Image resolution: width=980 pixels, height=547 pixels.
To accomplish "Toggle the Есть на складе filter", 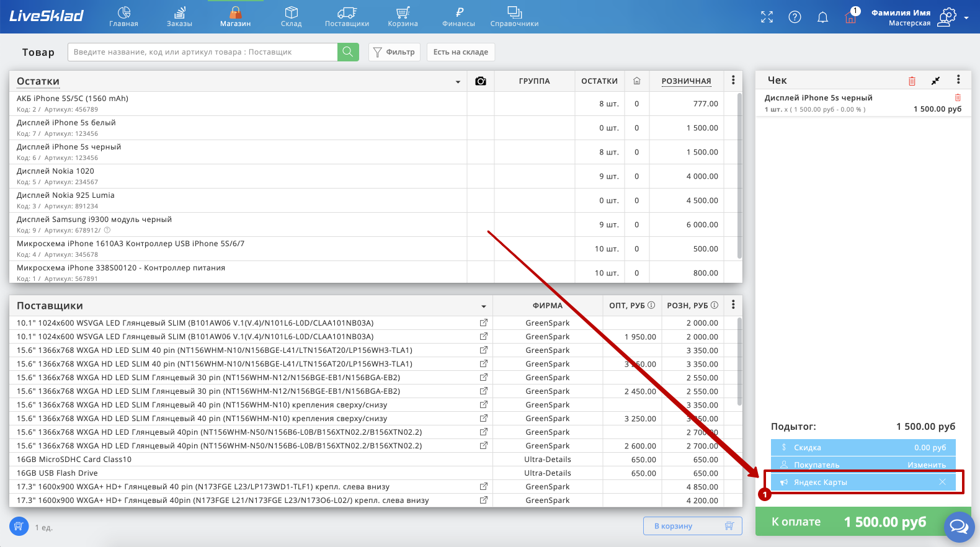I will tap(461, 52).
